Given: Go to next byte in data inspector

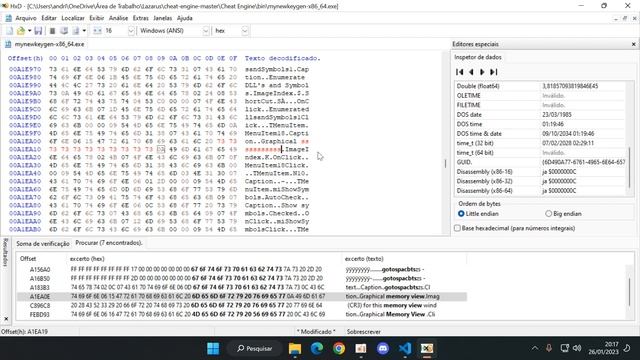Looking at the screenshot, I should (482, 72).
